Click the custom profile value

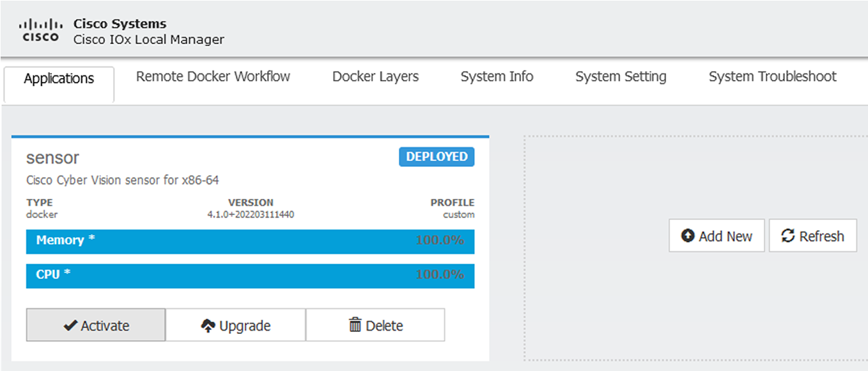tap(458, 214)
